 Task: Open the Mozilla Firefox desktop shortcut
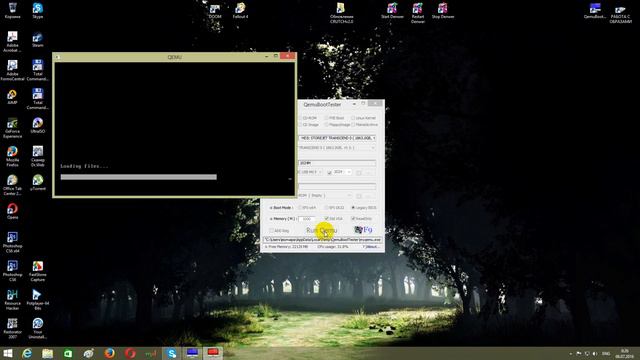tap(12, 157)
